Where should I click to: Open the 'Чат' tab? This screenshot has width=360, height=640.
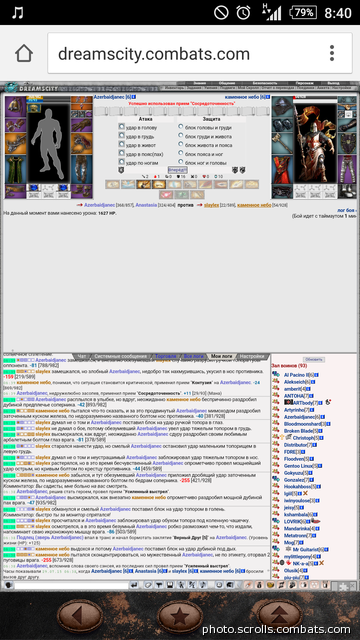[82, 356]
